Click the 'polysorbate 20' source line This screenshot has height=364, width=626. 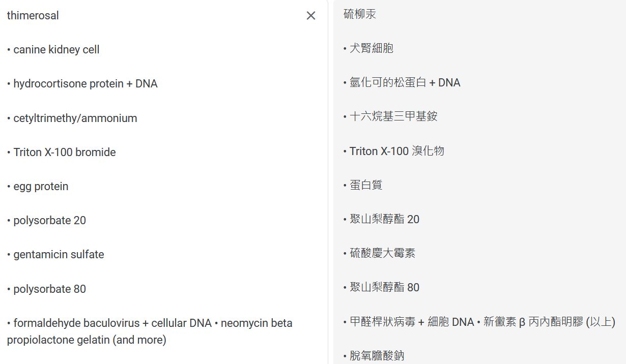(x=49, y=221)
